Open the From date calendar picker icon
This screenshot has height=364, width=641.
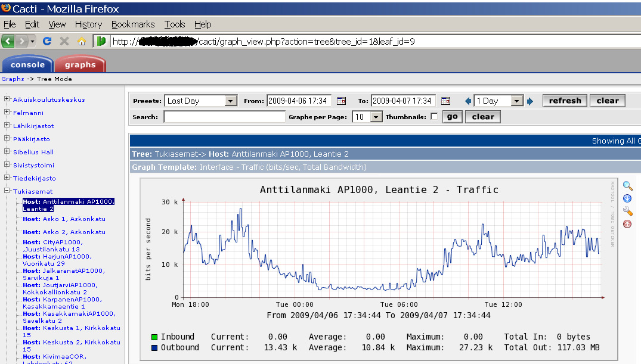341,101
